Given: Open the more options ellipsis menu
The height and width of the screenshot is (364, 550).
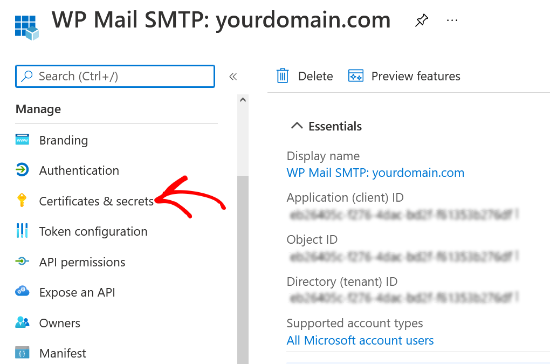Looking at the screenshot, I should pyautogui.click(x=452, y=20).
